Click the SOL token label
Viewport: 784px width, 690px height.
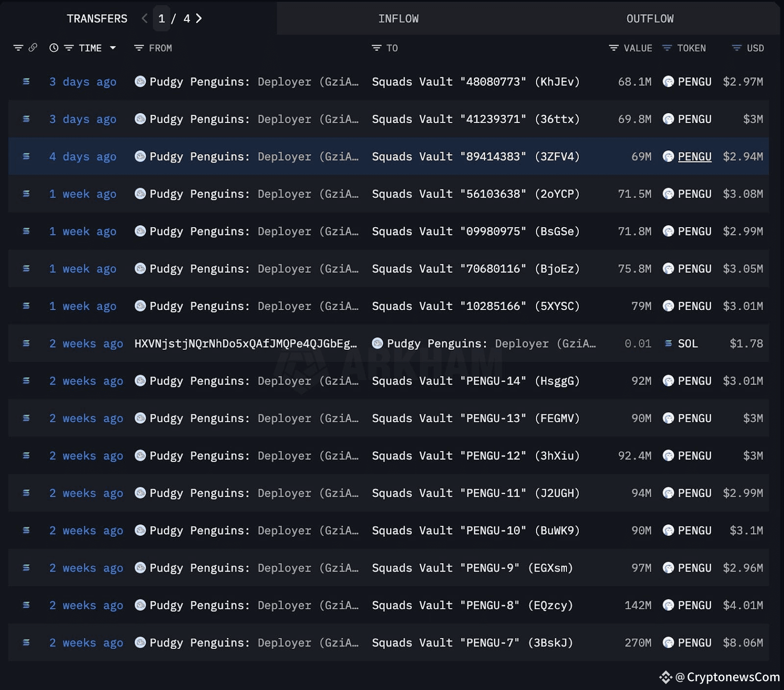pos(688,344)
